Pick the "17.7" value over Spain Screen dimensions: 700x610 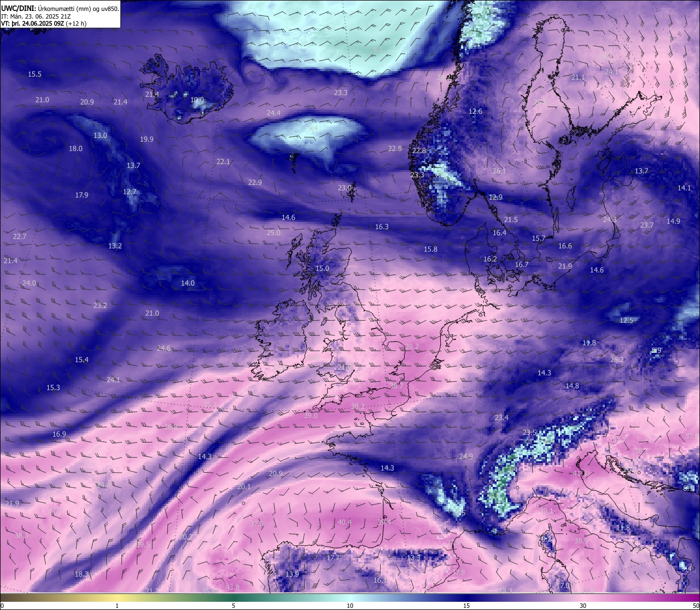(x=333, y=557)
